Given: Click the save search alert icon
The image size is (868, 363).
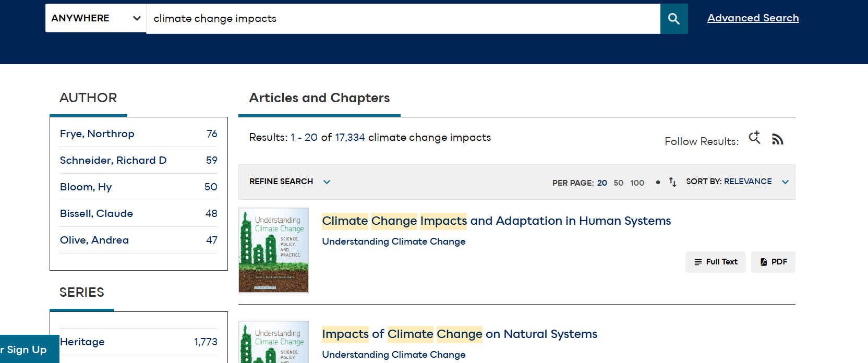Looking at the screenshot, I should [754, 138].
